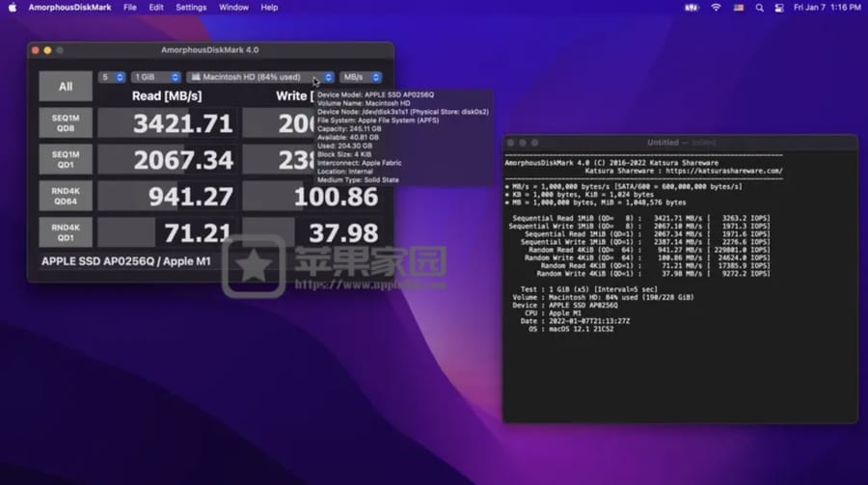This screenshot has width=868, height=485.
Task: Open the Window menu
Action: point(233,7)
